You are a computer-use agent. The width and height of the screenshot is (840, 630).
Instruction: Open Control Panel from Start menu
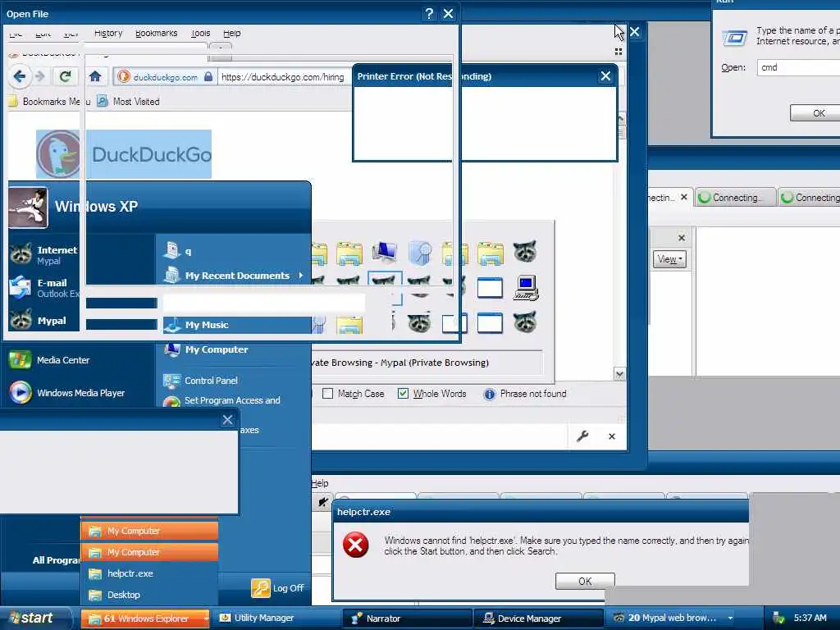[200, 381]
